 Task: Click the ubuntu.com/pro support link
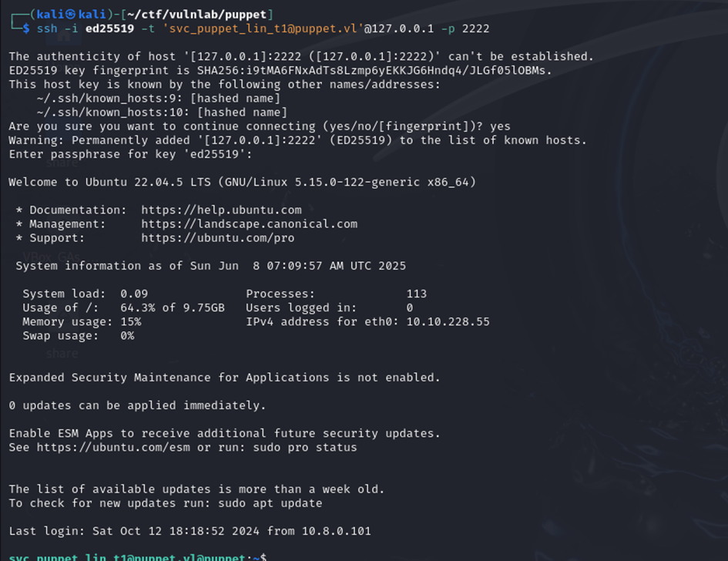pos(217,238)
